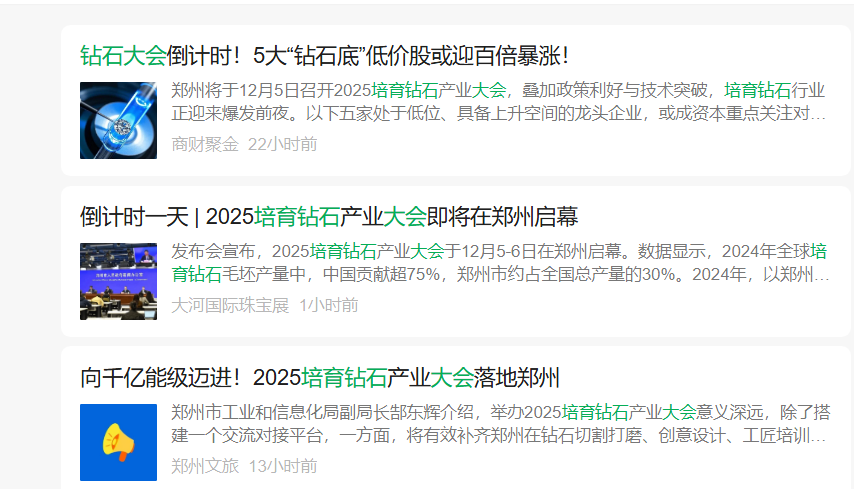Viewport: 854px width, 489px height.
Task: Click the snippet line starting with 正迎来爆发前夜
Action: click(499, 113)
